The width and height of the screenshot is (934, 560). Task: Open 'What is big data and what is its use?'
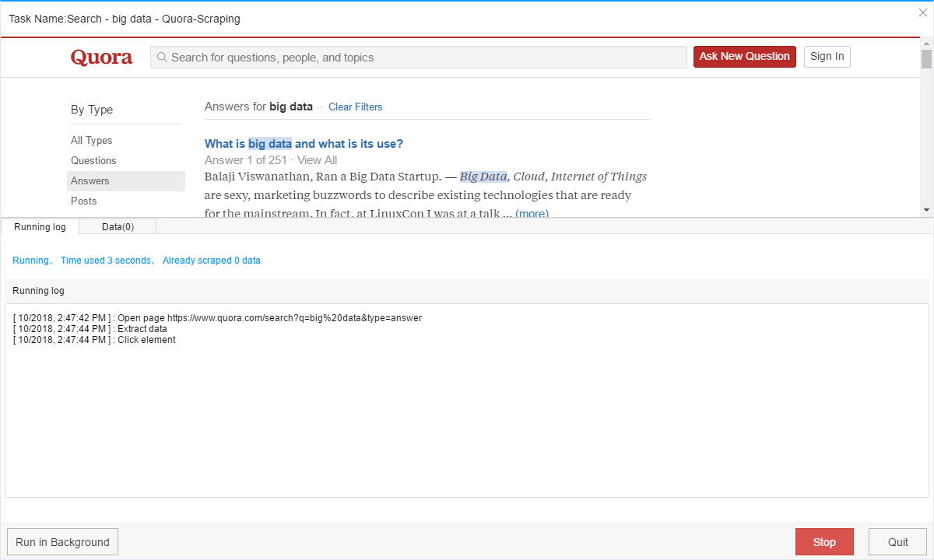click(304, 144)
